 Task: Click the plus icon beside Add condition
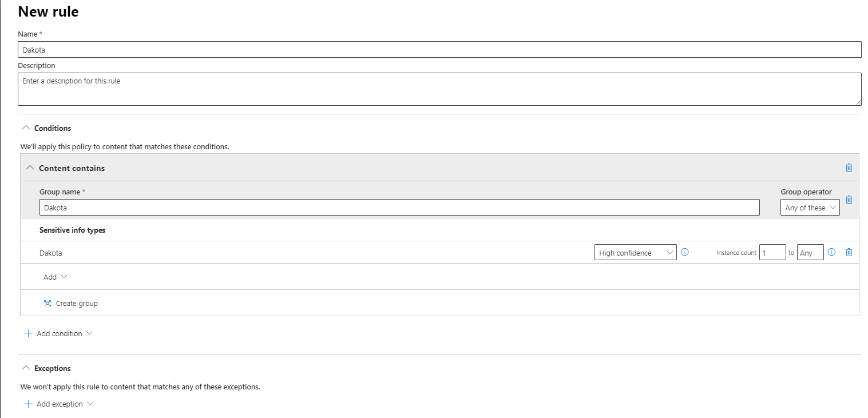(29, 333)
